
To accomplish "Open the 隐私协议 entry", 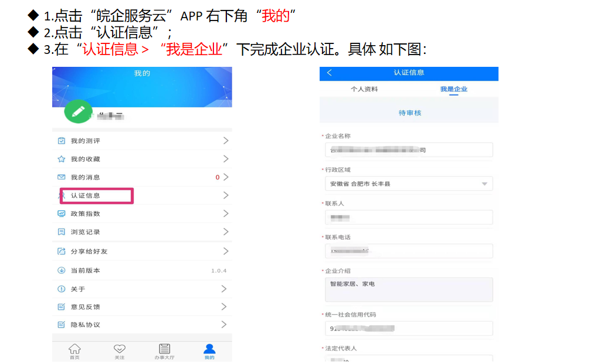I will point(86,325).
